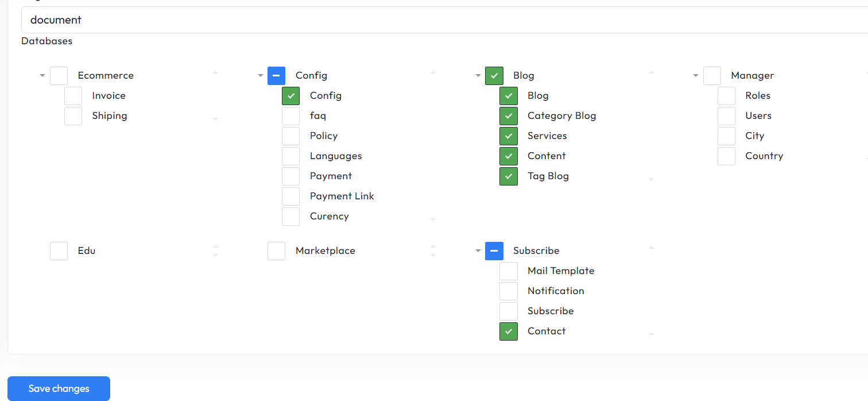Check the Mail Template checkbox

click(x=508, y=271)
